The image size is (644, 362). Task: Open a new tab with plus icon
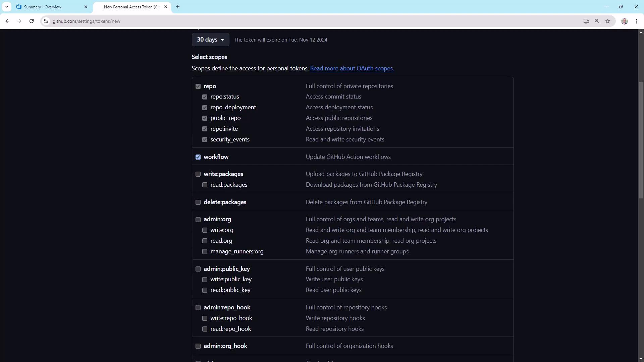(178, 7)
